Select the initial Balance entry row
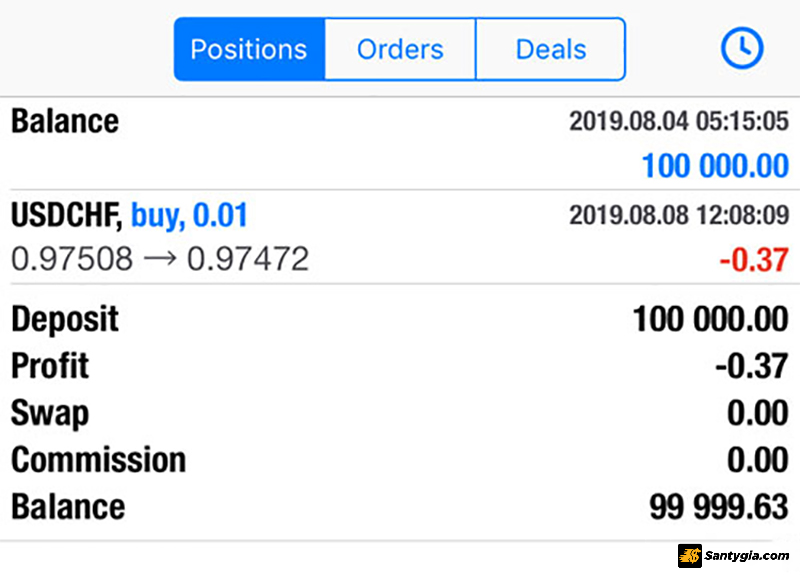Screen dimensions: 800x581 [x=400, y=143]
